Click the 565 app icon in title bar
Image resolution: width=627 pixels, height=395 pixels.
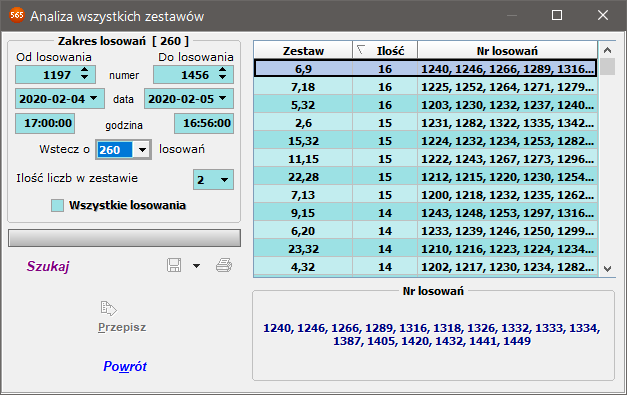(x=17, y=16)
